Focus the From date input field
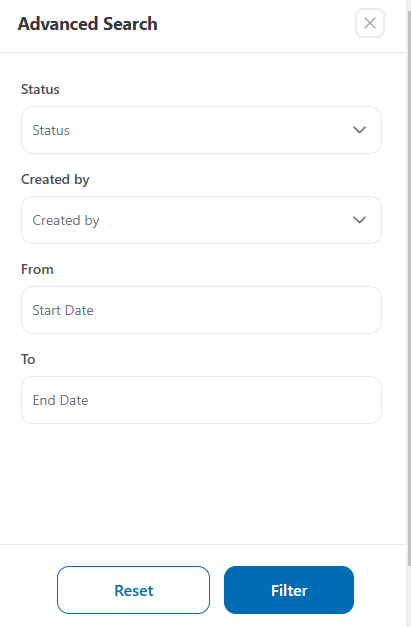 coord(201,310)
